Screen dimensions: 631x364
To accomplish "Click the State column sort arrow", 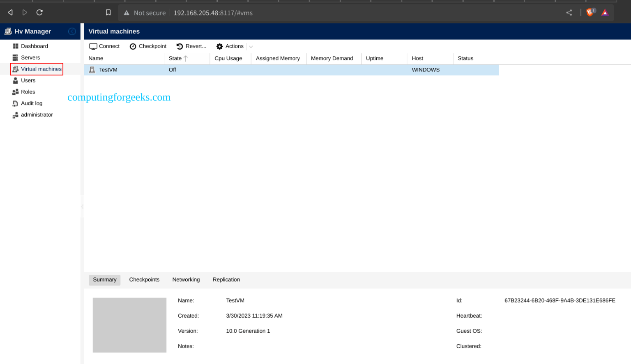I will coord(185,58).
